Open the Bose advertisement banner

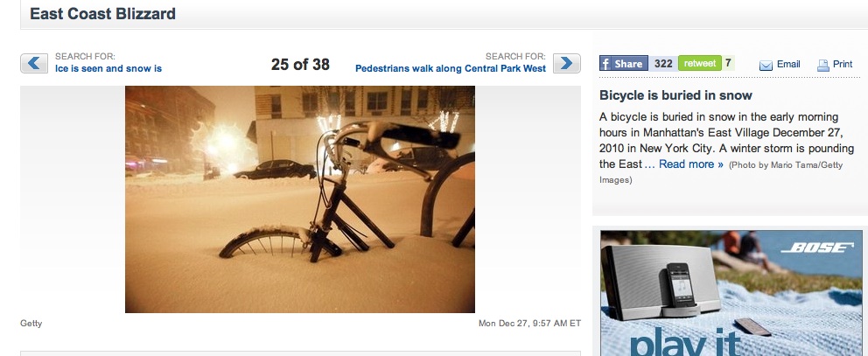click(731, 293)
